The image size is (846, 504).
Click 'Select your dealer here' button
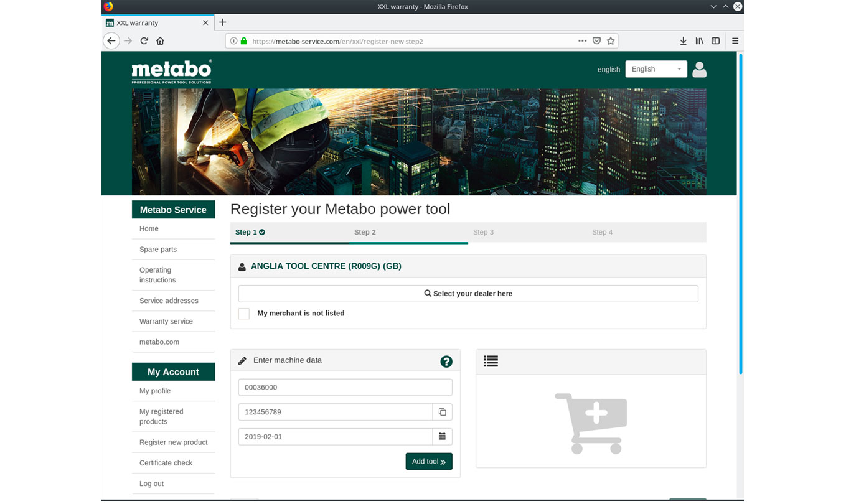point(468,294)
